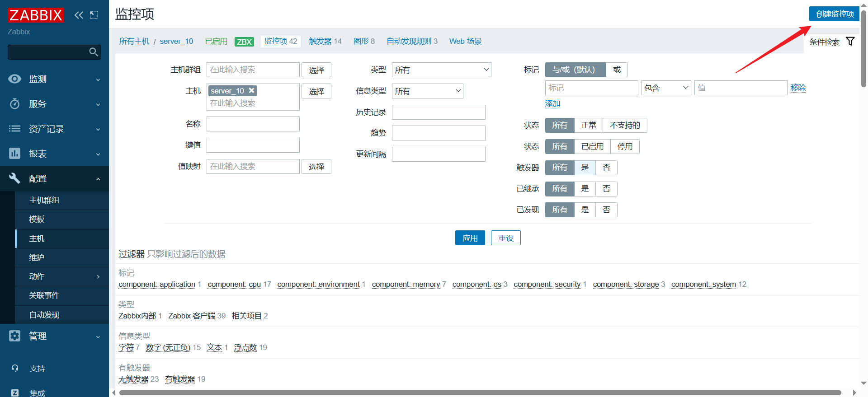
Task: Set status filter to 已启用
Action: (x=592, y=146)
